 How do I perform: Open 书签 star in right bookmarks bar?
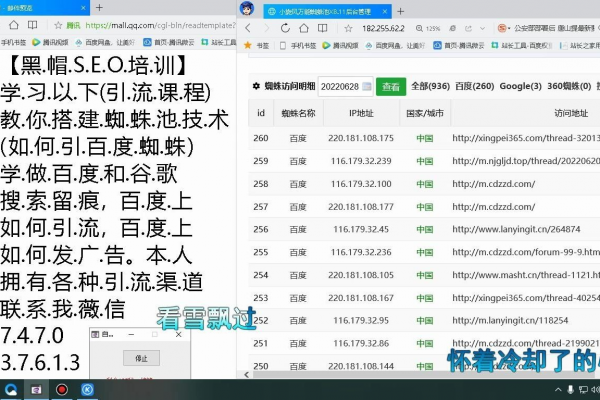tap(257, 46)
